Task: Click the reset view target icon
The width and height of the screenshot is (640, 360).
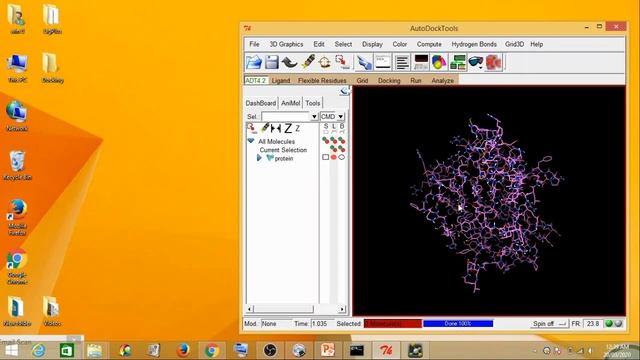Action: (324, 62)
